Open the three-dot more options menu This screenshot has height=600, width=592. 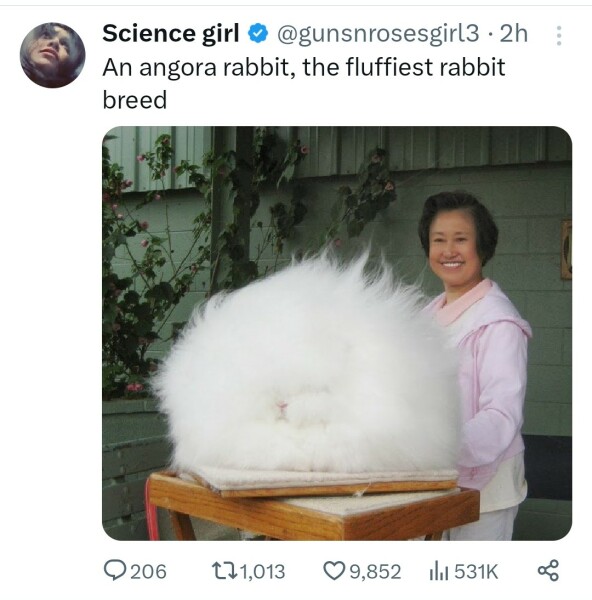pos(559,36)
